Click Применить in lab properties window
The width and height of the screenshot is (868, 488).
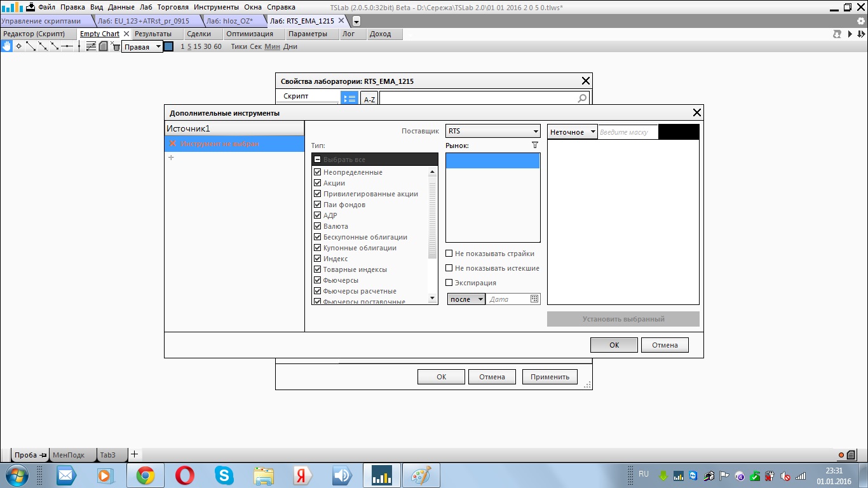click(x=550, y=377)
